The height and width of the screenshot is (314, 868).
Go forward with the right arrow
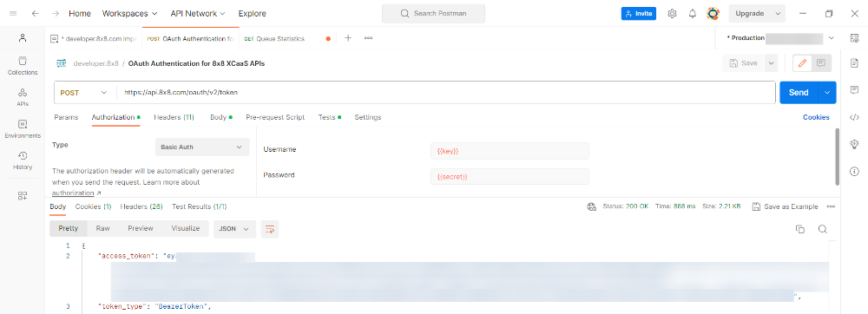(x=56, y=13)
